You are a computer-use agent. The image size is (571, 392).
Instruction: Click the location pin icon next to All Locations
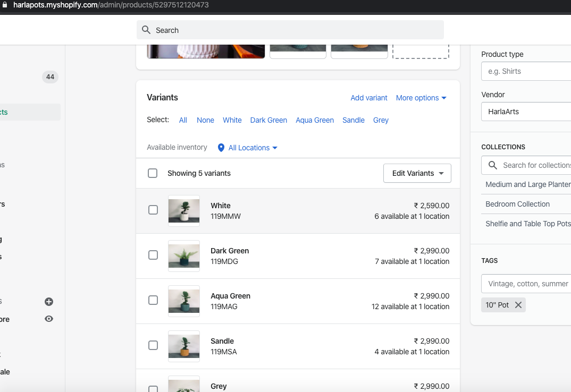coord(221,148)
